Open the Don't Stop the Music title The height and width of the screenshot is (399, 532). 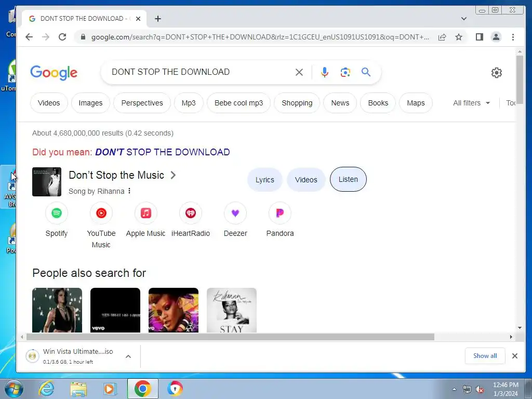coord(116,175)
